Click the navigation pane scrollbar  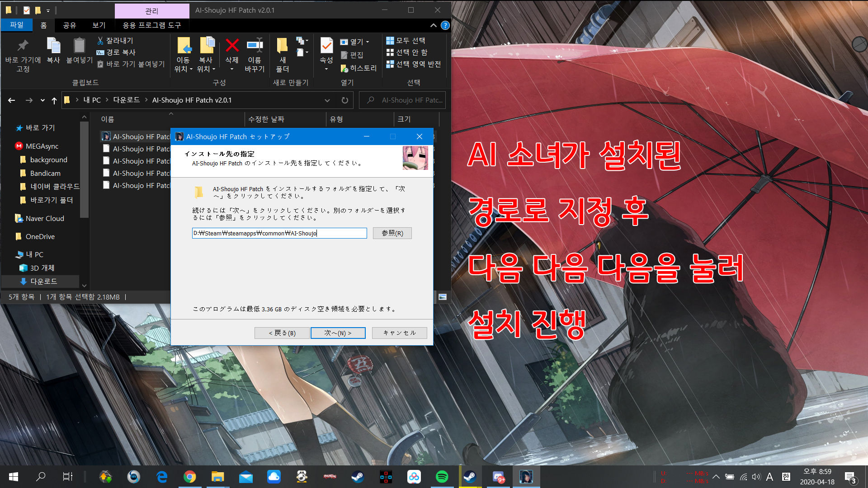click(84, 169)
